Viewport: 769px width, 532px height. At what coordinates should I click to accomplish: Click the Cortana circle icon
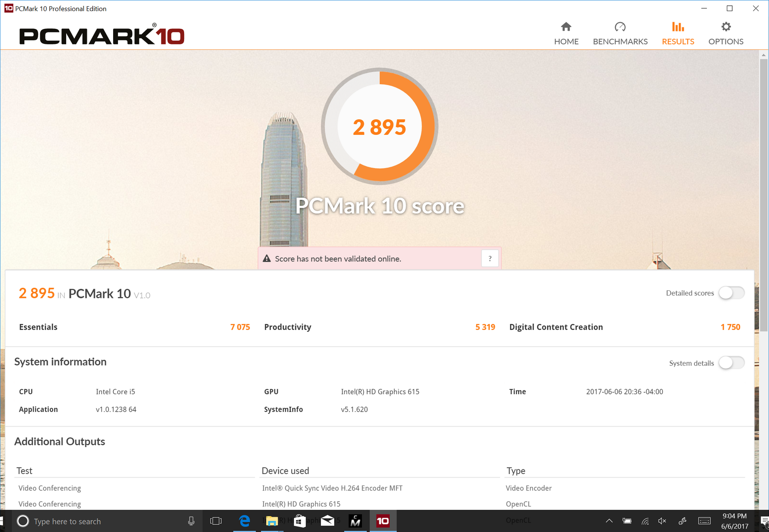[23, 521]
